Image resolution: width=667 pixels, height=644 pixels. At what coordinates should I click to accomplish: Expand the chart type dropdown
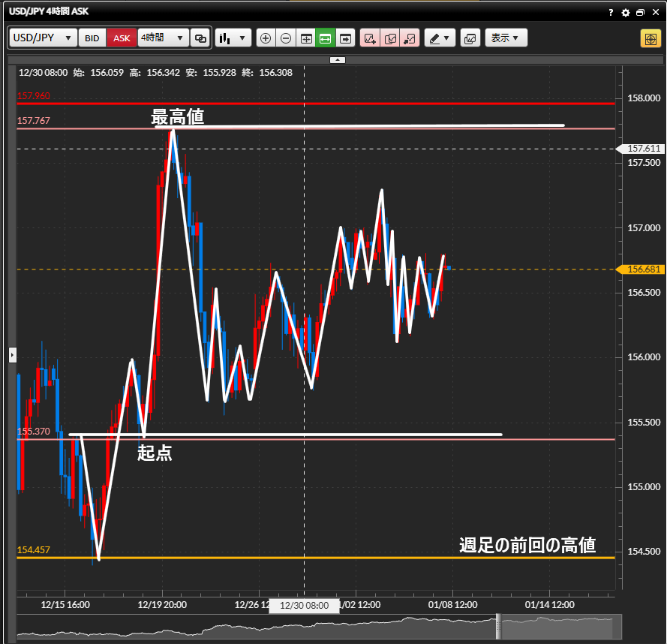tap(233, 38)
